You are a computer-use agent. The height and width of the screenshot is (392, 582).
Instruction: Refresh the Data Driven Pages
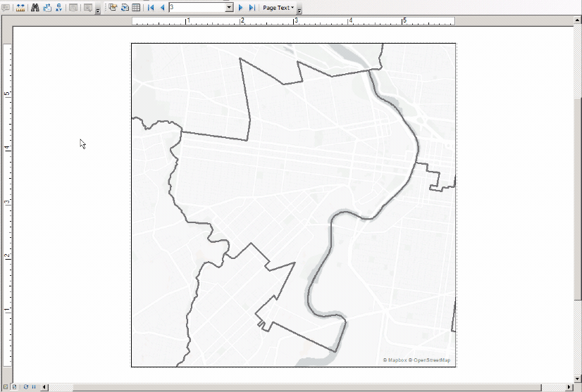pyautogui.click(x=124, y=8)
